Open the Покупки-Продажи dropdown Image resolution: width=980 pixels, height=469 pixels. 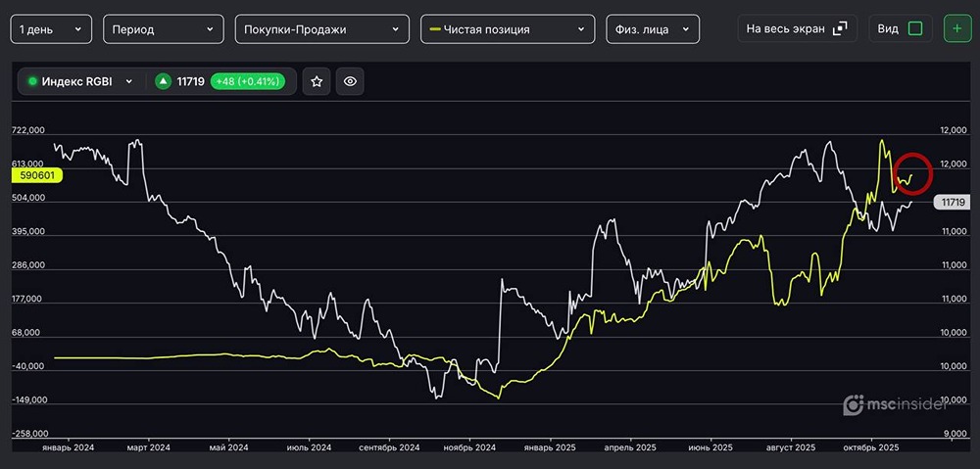(x=322, y=29)
